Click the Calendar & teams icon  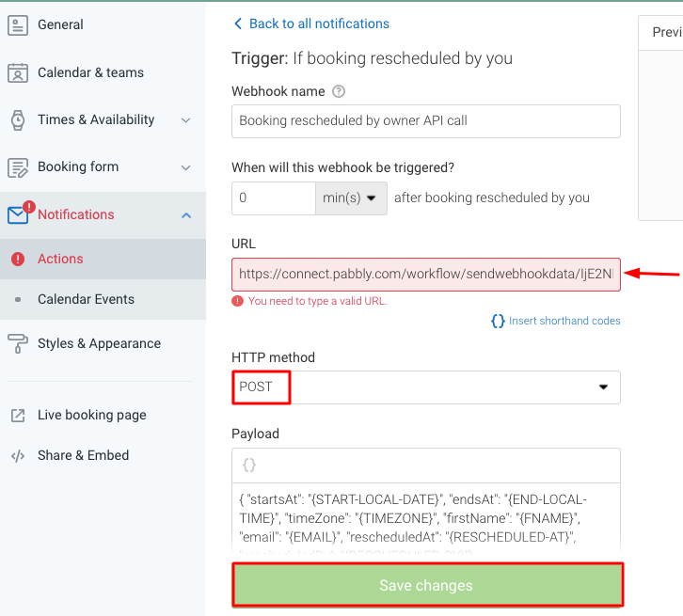point(18,72)
